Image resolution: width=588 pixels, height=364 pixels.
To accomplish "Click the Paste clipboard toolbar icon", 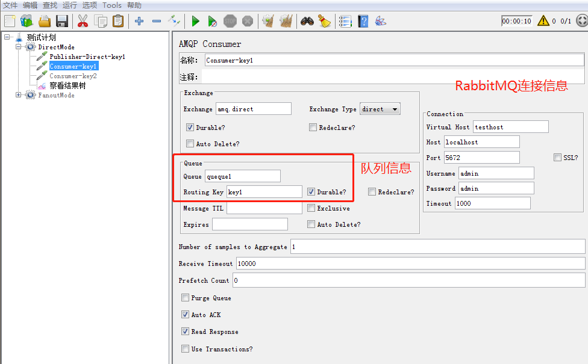I will tap(118, 20).
